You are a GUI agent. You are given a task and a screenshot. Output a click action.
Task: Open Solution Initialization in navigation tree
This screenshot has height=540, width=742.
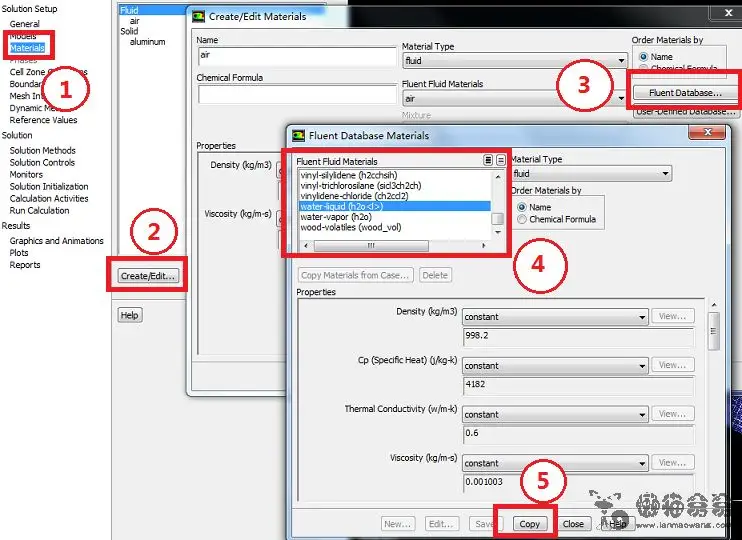point(49,186)
